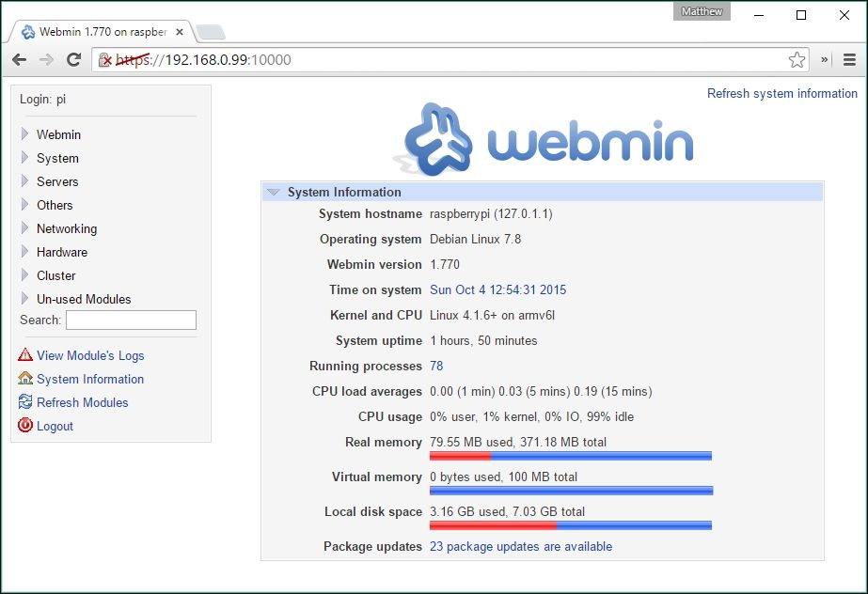This screenshot has width=868, height=594.
Task: Open the extensions overflow chevron
Action: 824,60
